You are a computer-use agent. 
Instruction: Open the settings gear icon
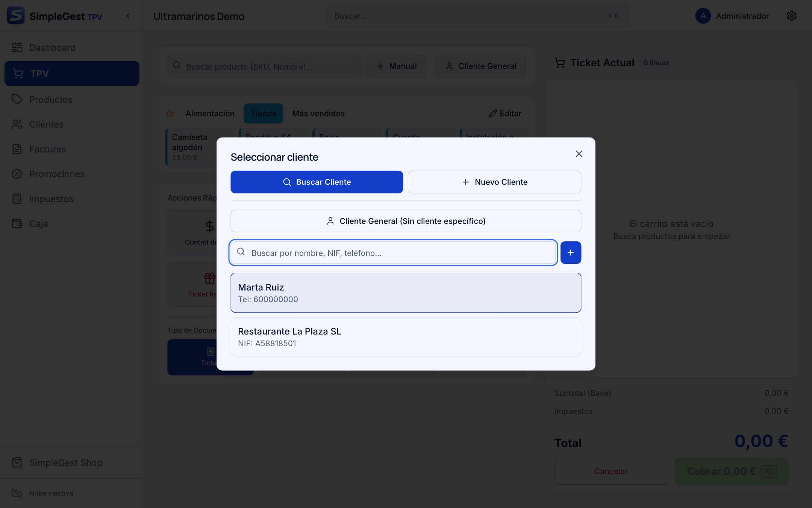click(x=791, y=16)
